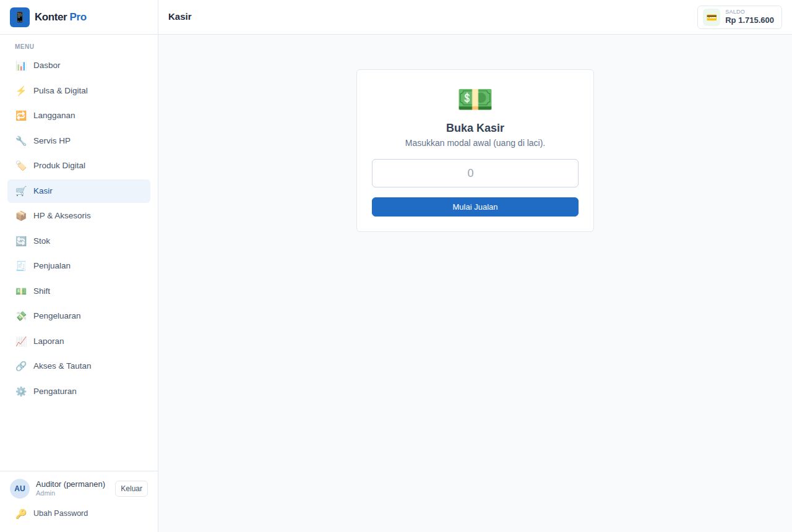Viewport: 792px width, 532px height.
Task: Click the HP & Aksesoris box icon
Action: tap(21, 216)
